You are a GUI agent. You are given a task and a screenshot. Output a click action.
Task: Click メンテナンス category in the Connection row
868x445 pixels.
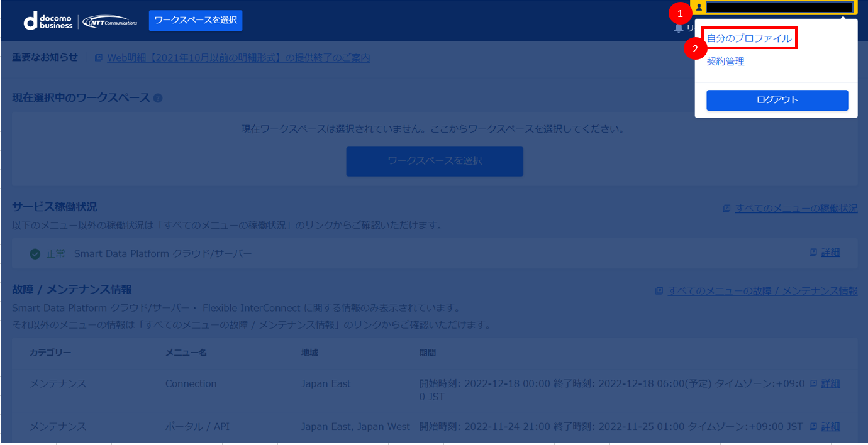[x=58, y=383]
